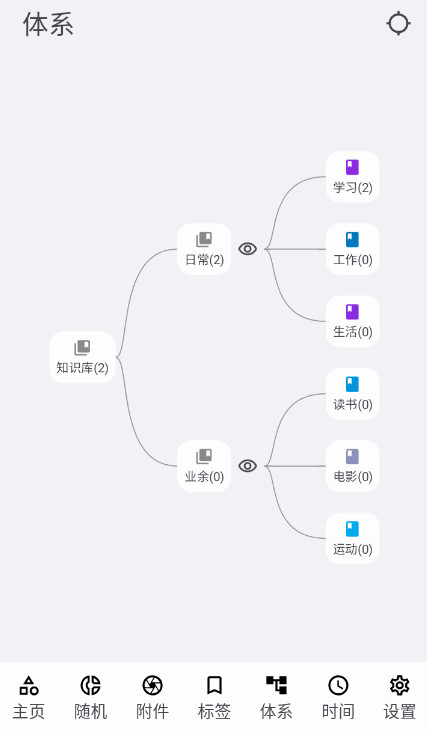
Task: Toggle the eye icon beside 业余(0)
Action: coord(248,466)
